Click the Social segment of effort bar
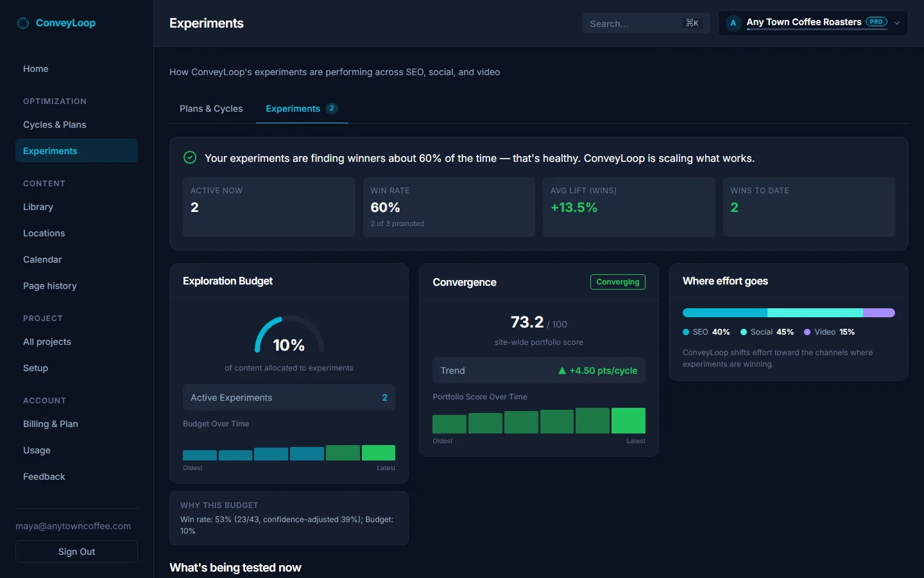The image size is (924, 578). point(815,313)
